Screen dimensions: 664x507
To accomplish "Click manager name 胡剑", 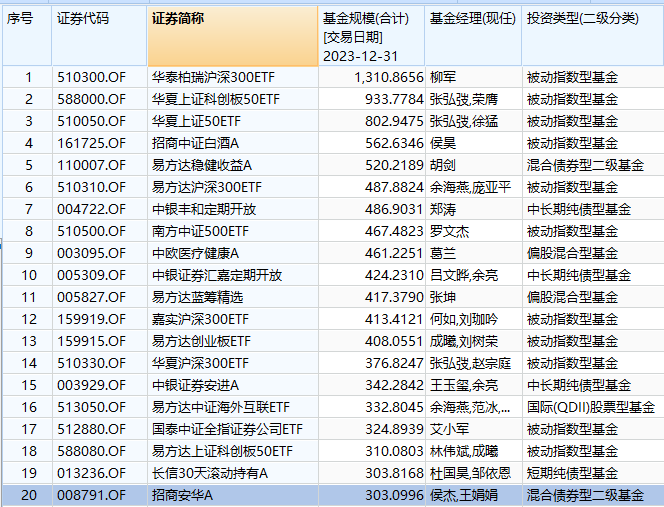I will tap(443, 165).
